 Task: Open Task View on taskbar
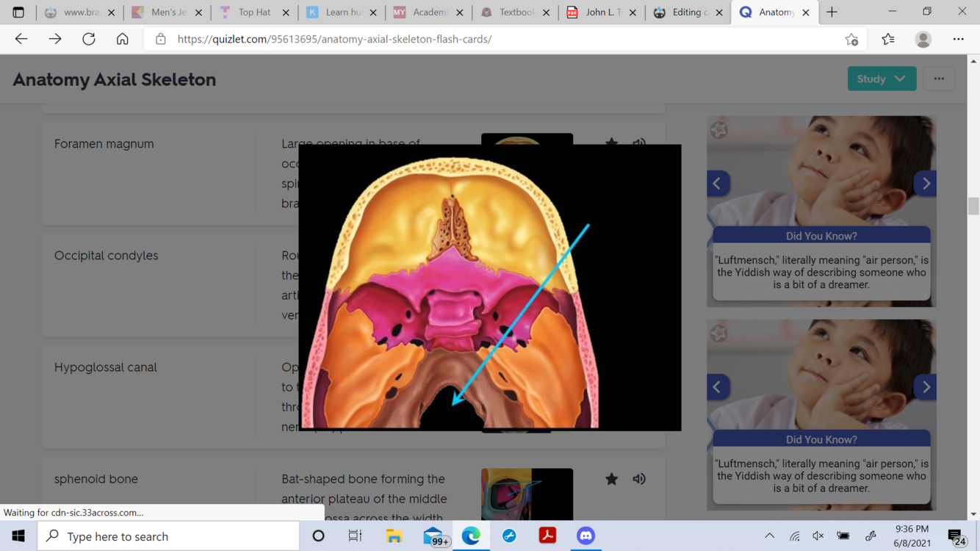point(355,536)
